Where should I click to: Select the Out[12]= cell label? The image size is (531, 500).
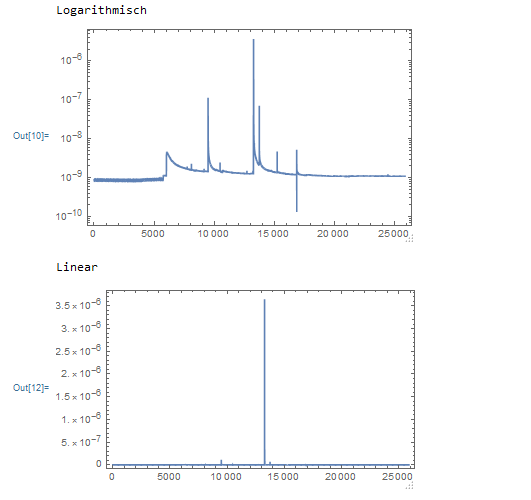coord(31,388)
